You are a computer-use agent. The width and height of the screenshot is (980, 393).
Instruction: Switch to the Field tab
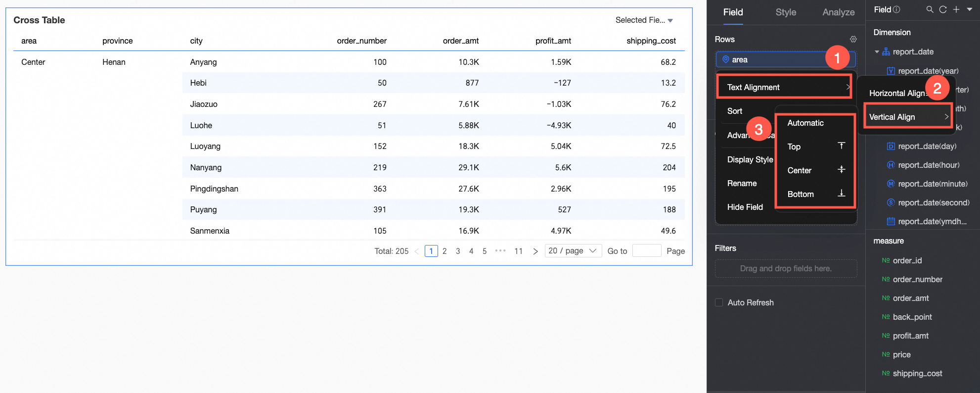coord(733,12)
